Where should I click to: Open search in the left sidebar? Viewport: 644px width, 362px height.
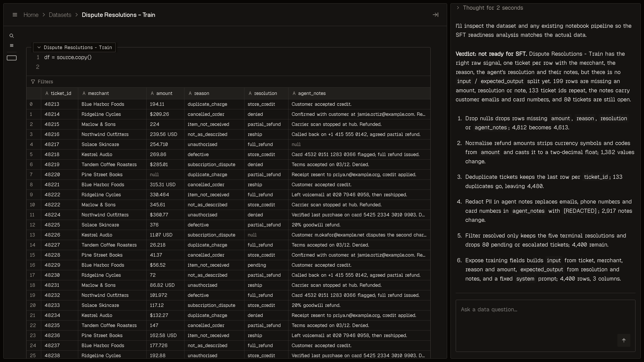tap(11, 36)
